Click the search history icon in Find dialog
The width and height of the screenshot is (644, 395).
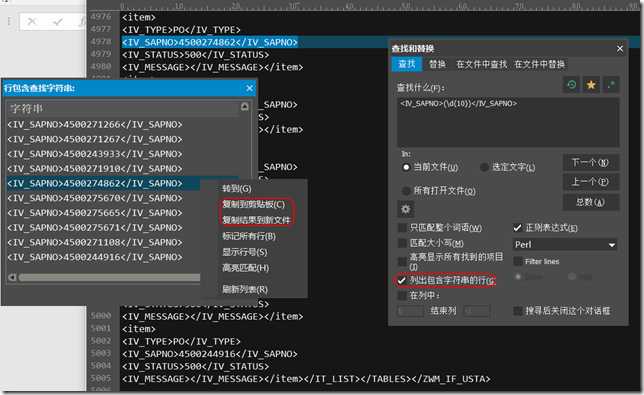pyautogui.click(x=571, y=85)
